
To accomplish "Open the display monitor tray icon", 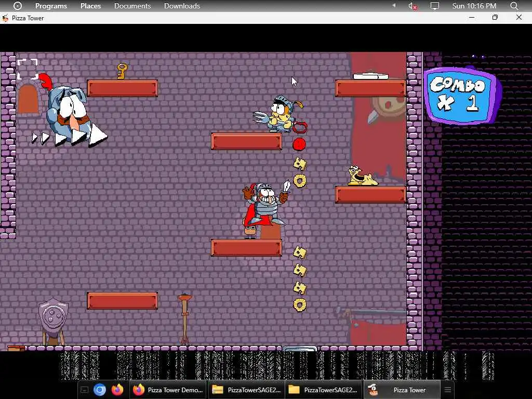I will (x=435, y=6).
